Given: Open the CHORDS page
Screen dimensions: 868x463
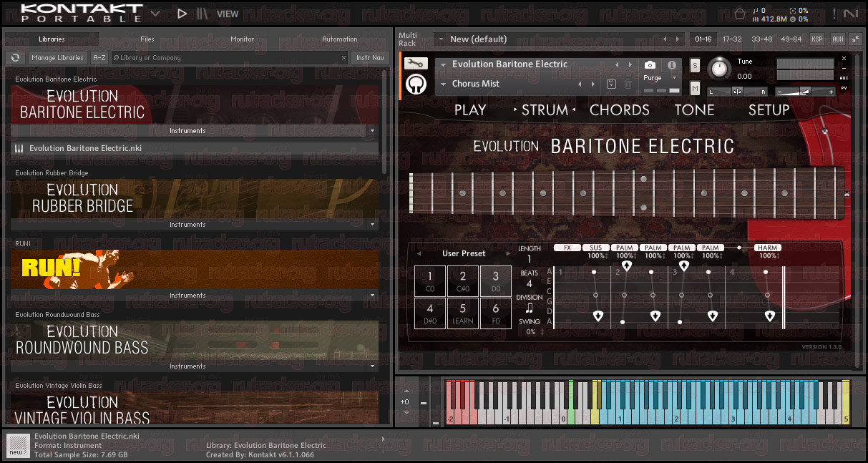Looking at the screenshot, I should pyautogui.click(x=620, y=110).
